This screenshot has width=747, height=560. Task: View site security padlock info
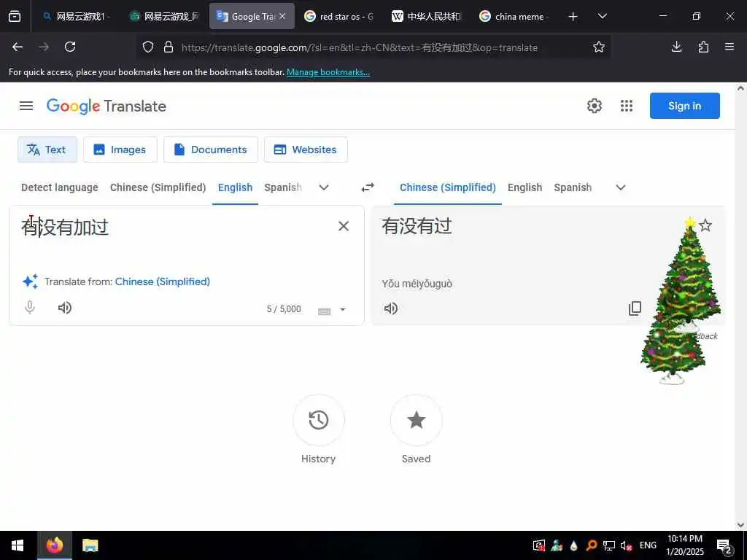[169, 47]
